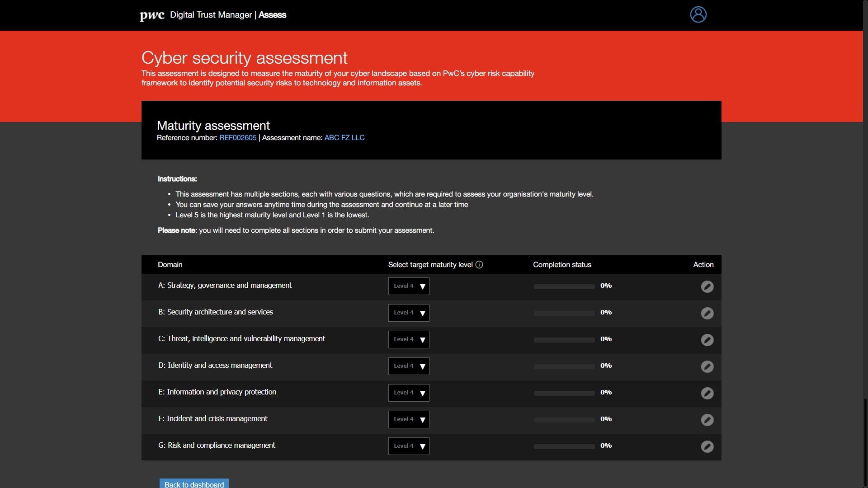Image resolution: width=868 pixels, height=488 pixels.
Task: Edit Threat, intelligence and vulnerability management domain
Action: coord(707,340)
